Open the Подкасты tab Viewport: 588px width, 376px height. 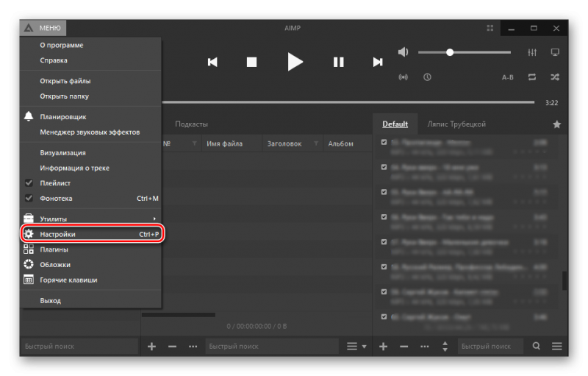[191, 124]
